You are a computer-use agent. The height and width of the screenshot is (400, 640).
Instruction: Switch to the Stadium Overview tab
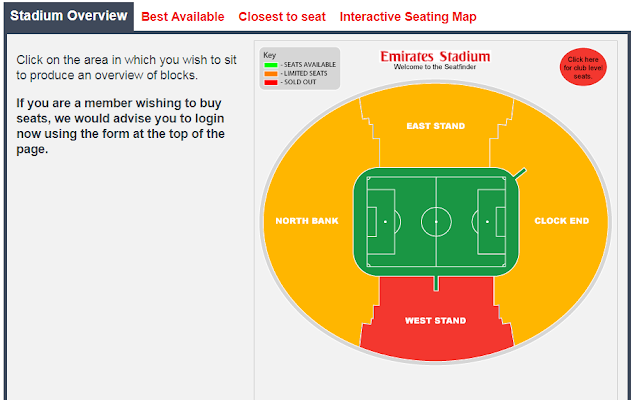click(68, 16)
